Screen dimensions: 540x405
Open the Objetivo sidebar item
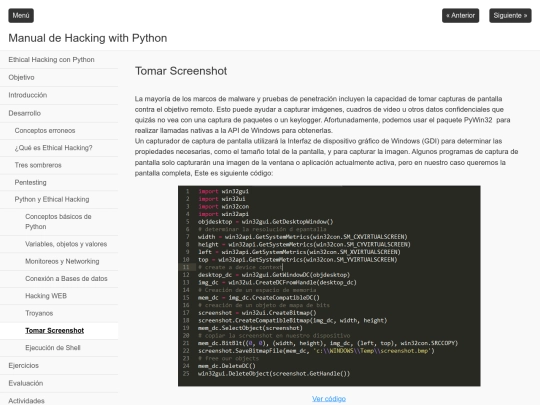[x=21, y=77]
